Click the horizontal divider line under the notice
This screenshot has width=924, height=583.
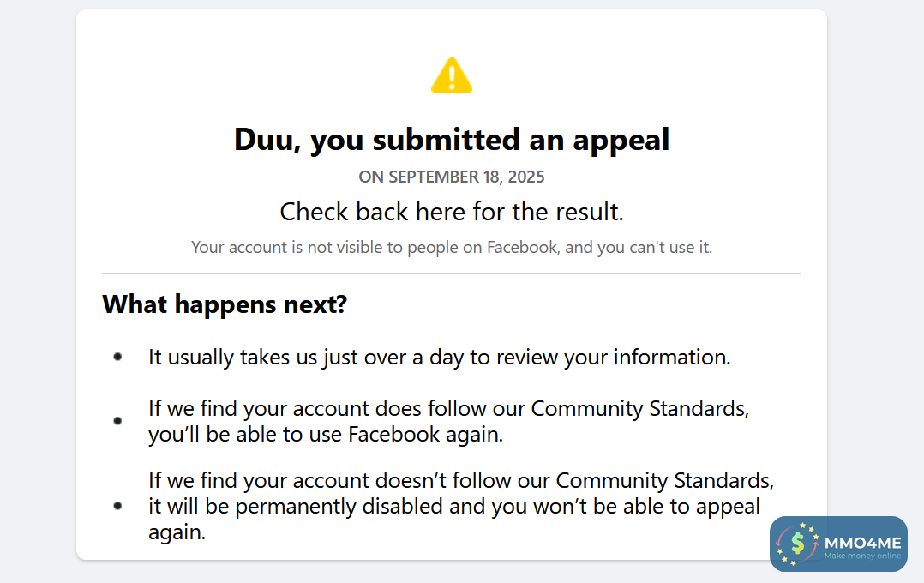(452, 274)
